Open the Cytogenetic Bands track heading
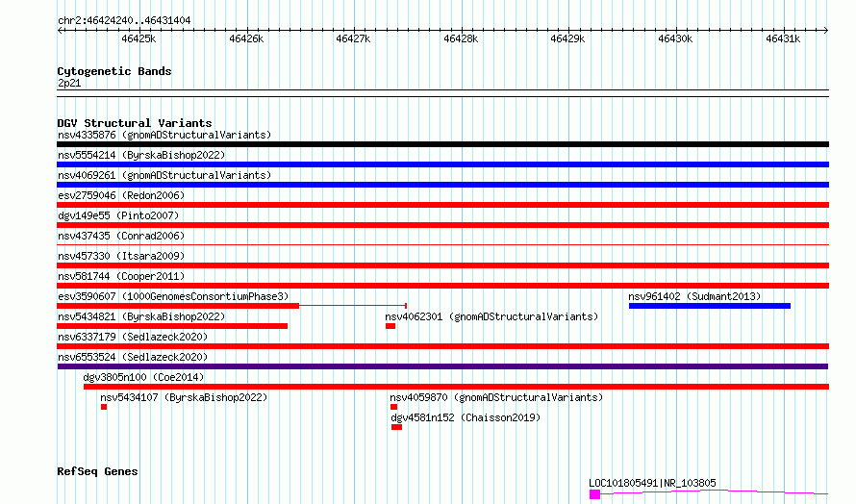The height and width of the screenshot is (504, 856). pos(114,71)
